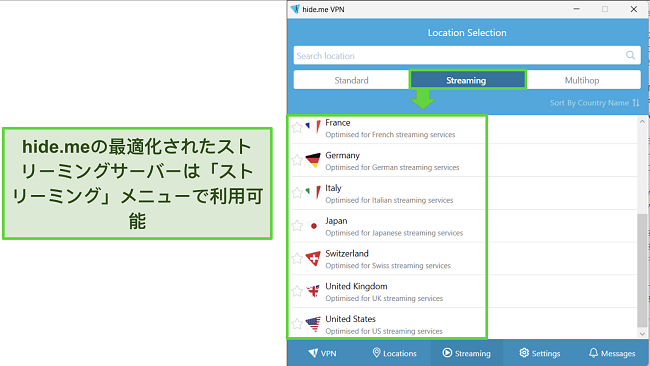This screenshot has height=366, width=650.
Task: Click the Italy flag icon
Action: [x=313, y=193]
